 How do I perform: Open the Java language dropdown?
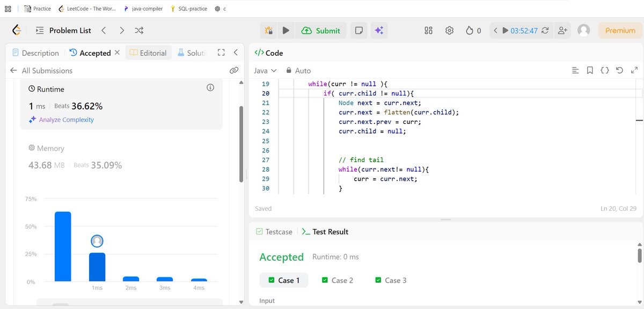(265, 70)
